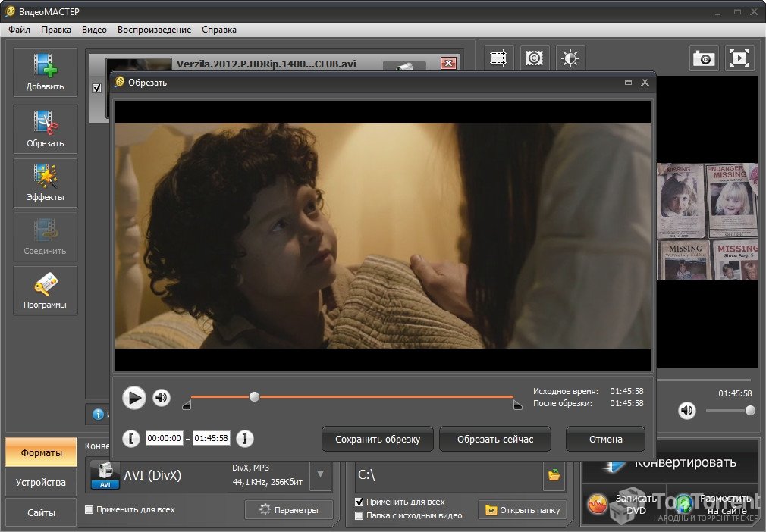Take a snapshot with camera icon
Viewport: 766px width, 532px height.
coord(704,58)
